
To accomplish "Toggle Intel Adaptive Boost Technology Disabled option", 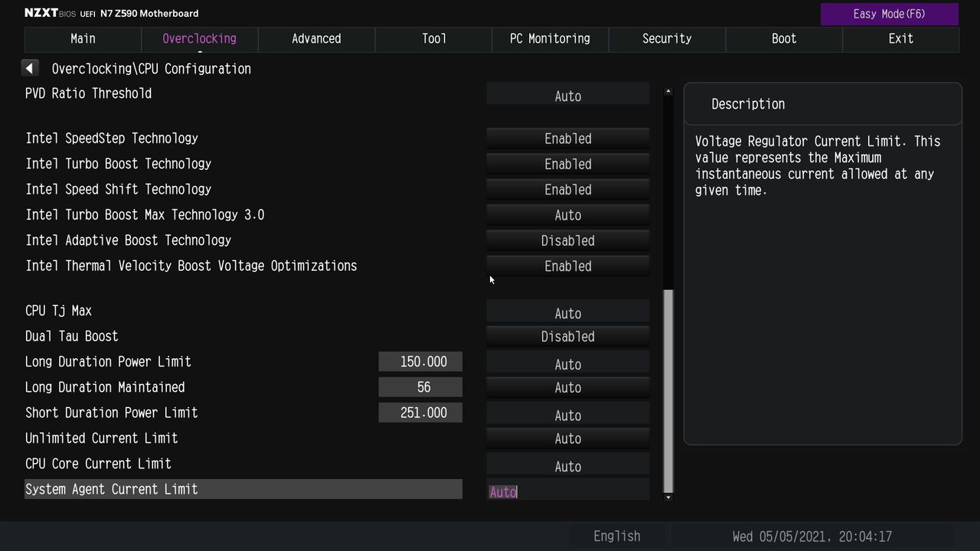I will point(568,240).
